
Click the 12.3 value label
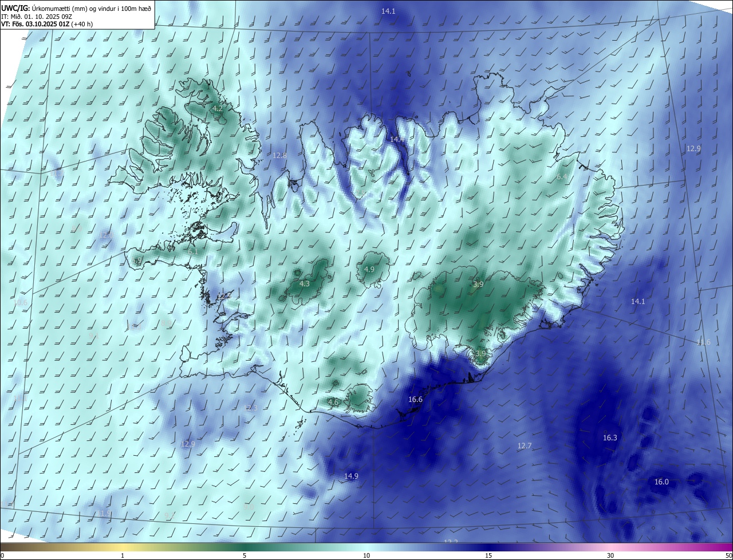click(251, 408)
